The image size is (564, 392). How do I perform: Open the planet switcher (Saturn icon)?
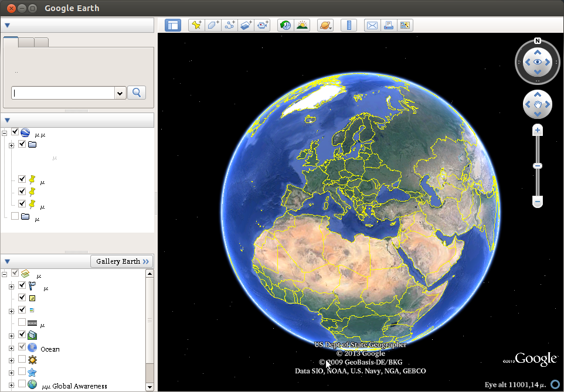[325, 25]
